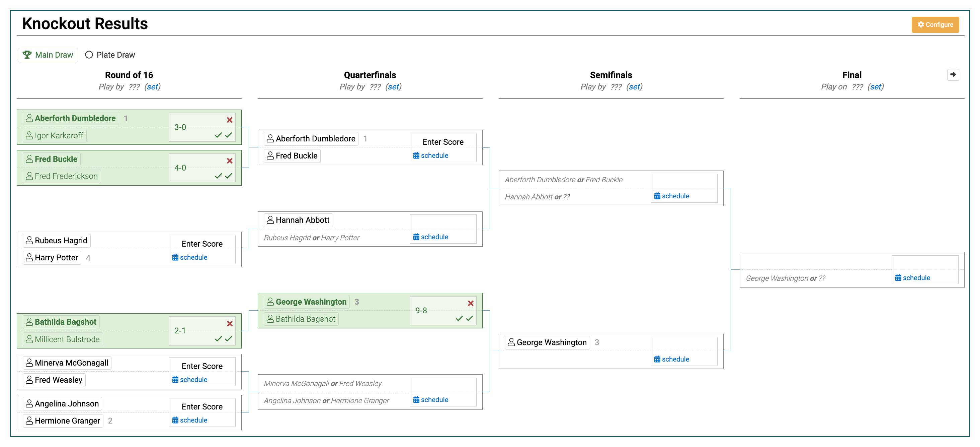
Task: Click double checkmark on 3-0 Dumbledore match
Action: [x=223, y=135]
